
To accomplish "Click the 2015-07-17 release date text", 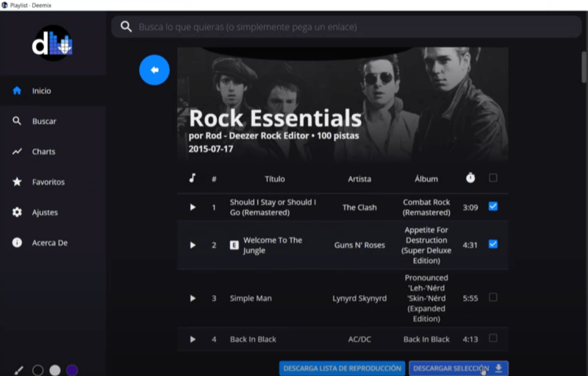I will point(211,149).
